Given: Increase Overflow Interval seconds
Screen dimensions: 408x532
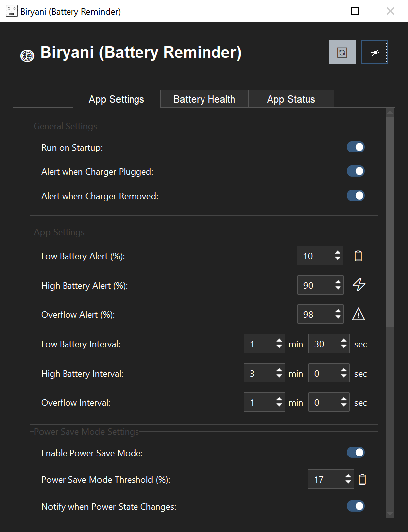Looking at the screenshot, I should click(x=344, y=399).
